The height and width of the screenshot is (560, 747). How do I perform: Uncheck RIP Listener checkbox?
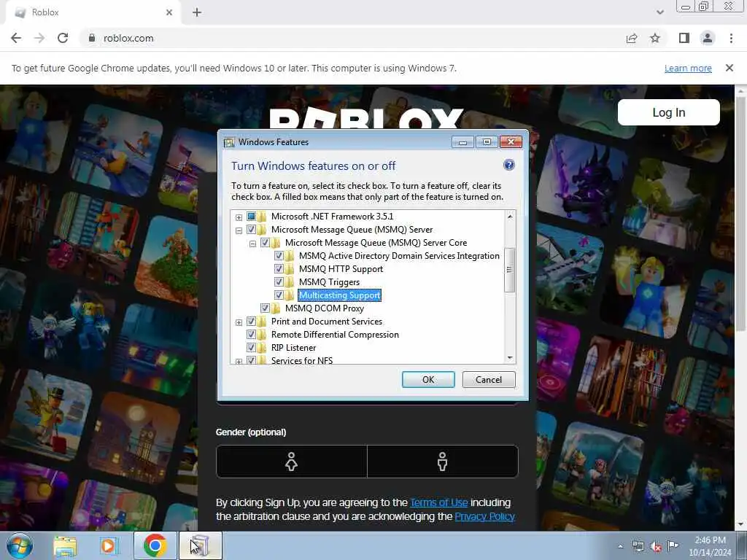[251, 348]
